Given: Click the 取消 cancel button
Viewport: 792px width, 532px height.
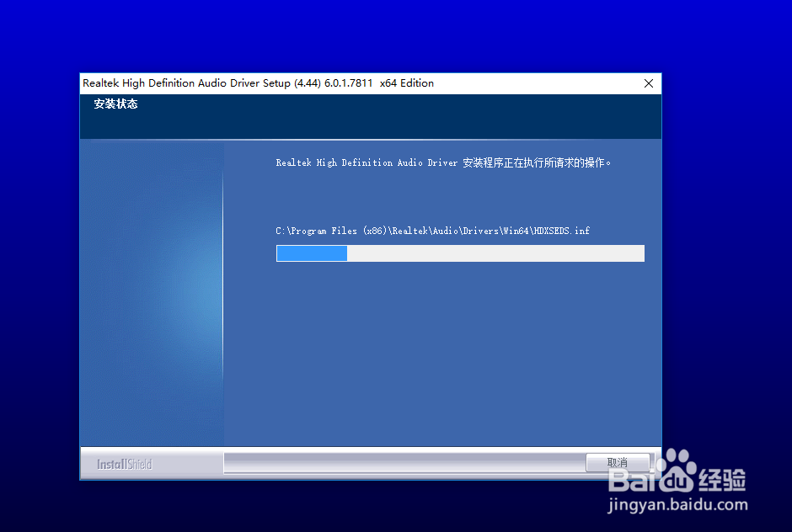Looking at the screenshot, I should tap(618, 462).
